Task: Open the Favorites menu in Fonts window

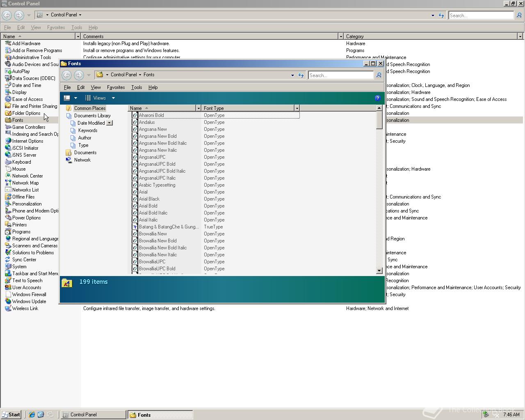Action: (x=116, y=87)
